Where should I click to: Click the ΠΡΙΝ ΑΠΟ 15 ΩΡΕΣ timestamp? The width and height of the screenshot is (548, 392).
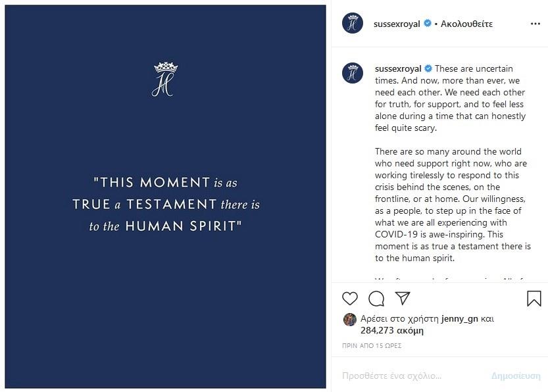point(372,346)
